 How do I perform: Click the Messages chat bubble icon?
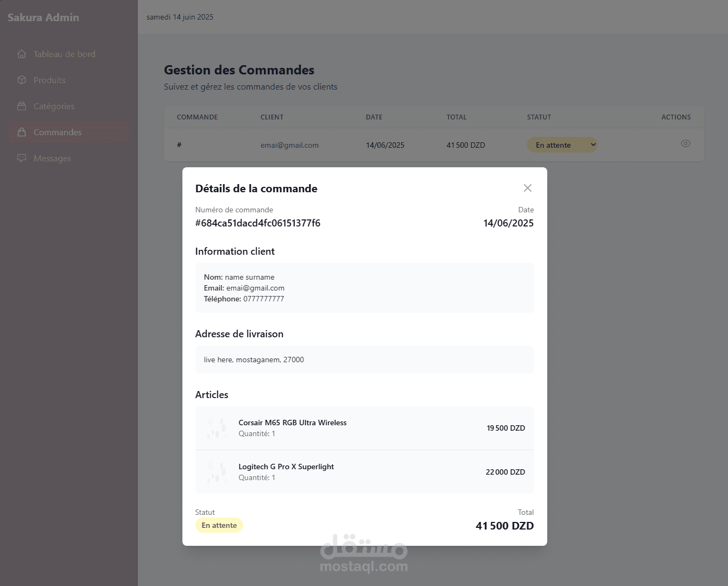click(x=22, y=158)
